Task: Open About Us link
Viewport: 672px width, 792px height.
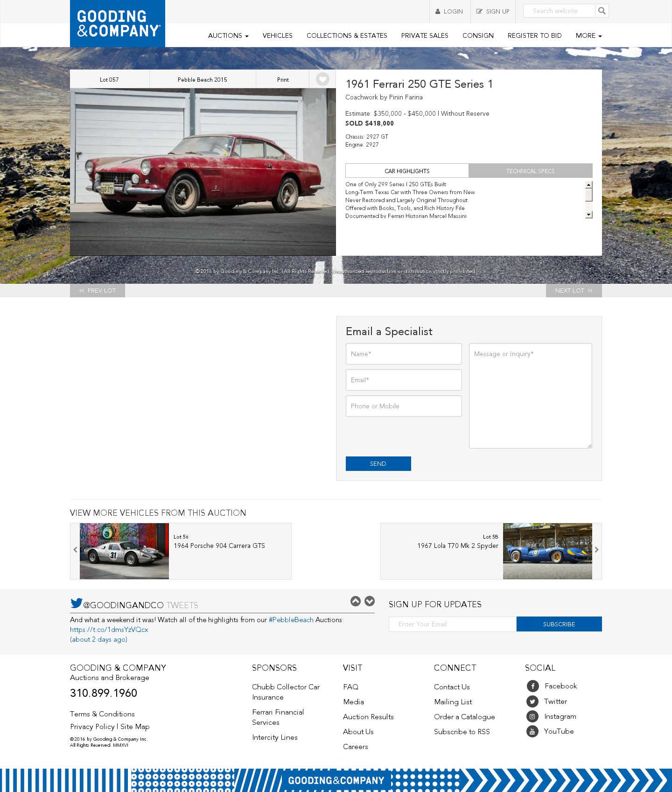Action: (x=358, y=732)
